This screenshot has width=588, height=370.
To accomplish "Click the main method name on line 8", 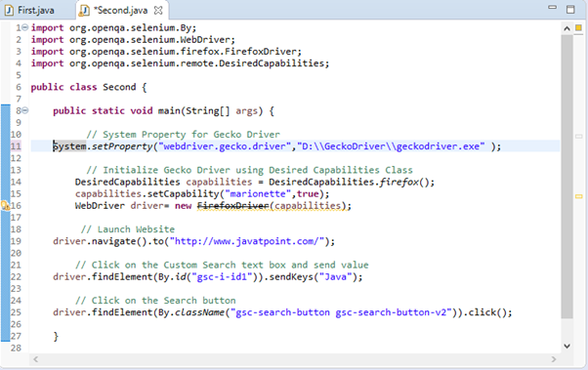I will click(x=169, y=110).
